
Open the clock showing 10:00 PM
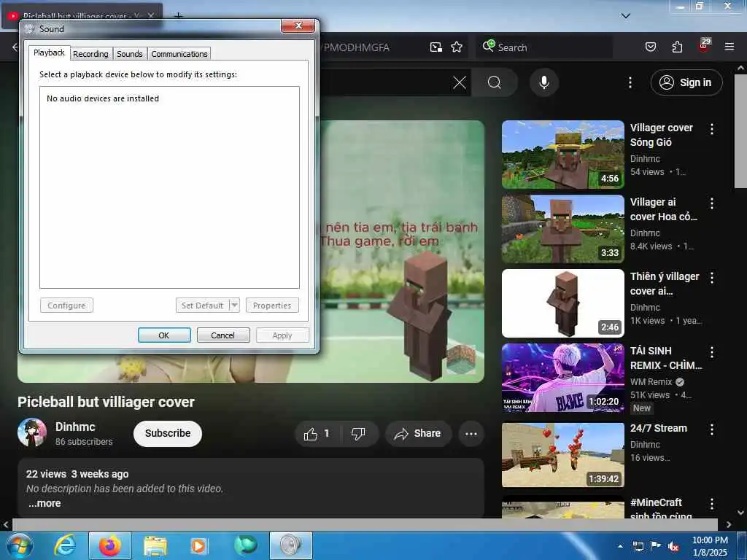coord(710,546)
